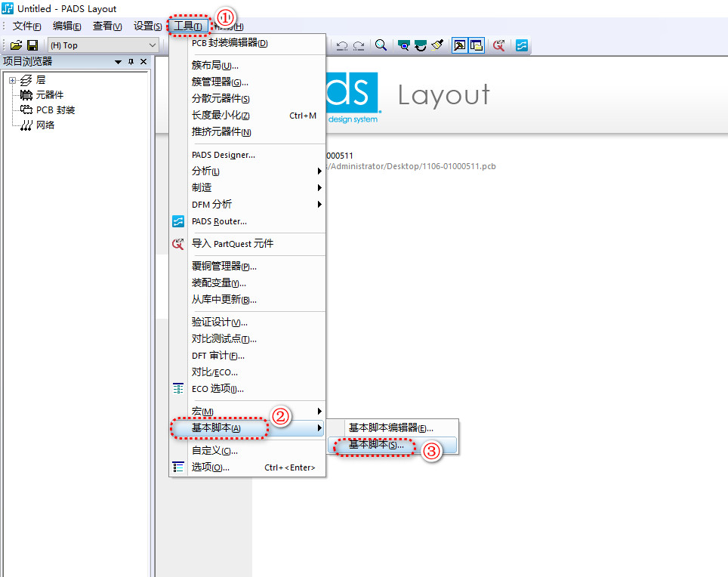
Task: Click the Redo arrow in toolbar
Action: 359,45
